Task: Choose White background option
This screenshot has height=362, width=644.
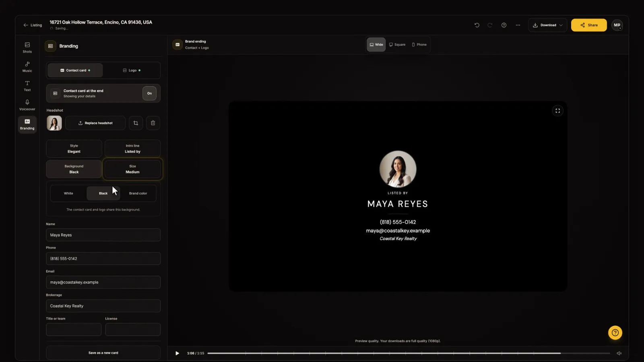Action: (68, 193)
